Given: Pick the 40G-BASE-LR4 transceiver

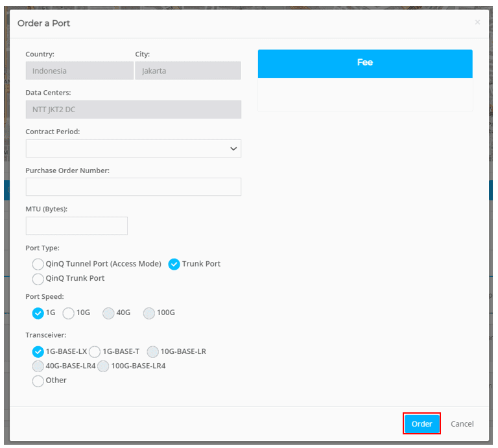Looking at the screenshot, I should tap(38, 366).
